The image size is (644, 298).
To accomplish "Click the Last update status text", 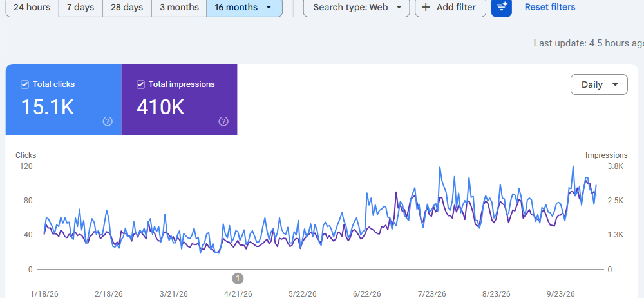I will [589, 43].
